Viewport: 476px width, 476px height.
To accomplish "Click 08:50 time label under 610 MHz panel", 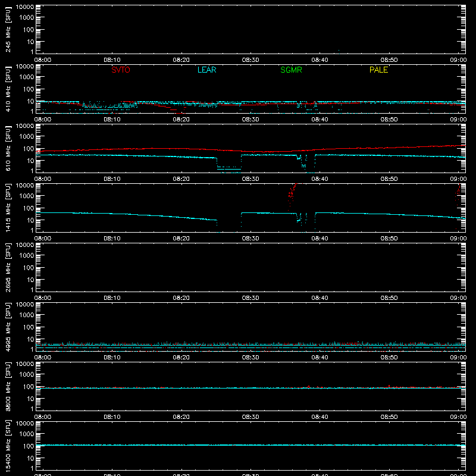I will point(389,179).
